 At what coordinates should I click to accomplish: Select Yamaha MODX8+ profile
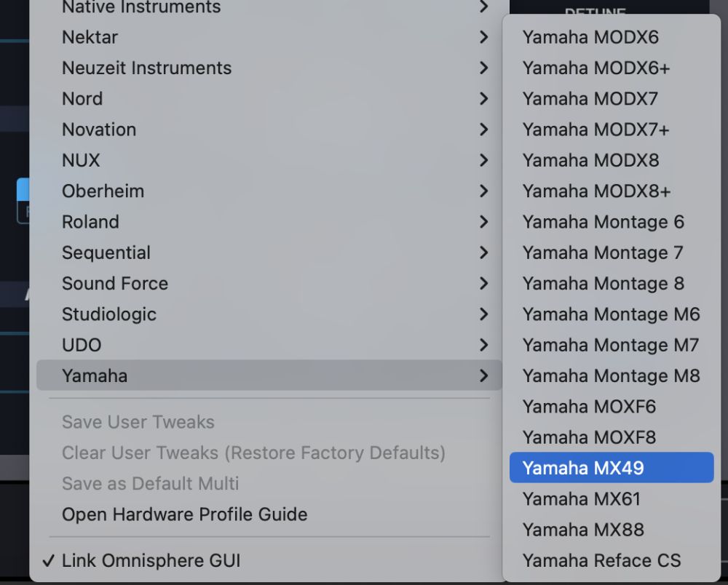pyautogui.click(x=596, y=191)
